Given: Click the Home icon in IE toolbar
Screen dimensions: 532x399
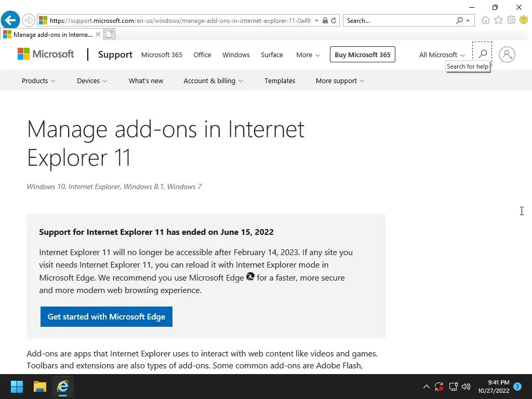Looking at the screenshot, I should tap(486, 20).
